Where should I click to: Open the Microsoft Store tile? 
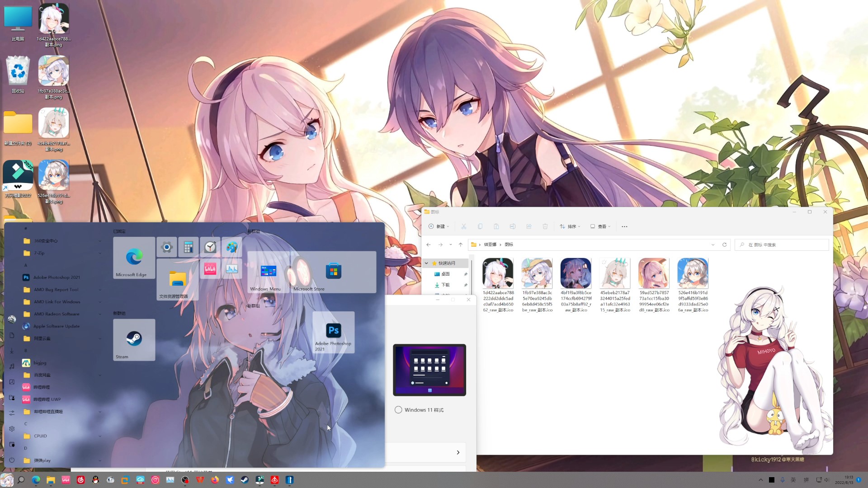[333, 272]
